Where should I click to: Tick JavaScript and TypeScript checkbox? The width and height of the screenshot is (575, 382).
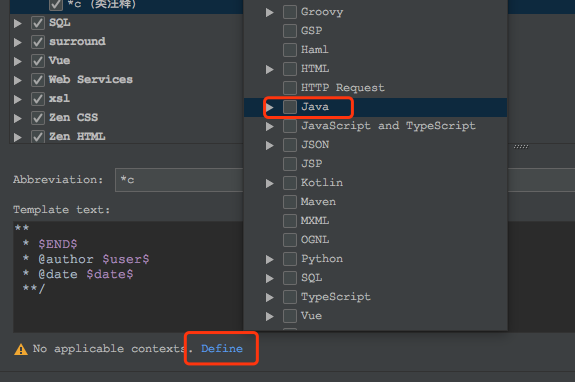[x=290, y=126]
